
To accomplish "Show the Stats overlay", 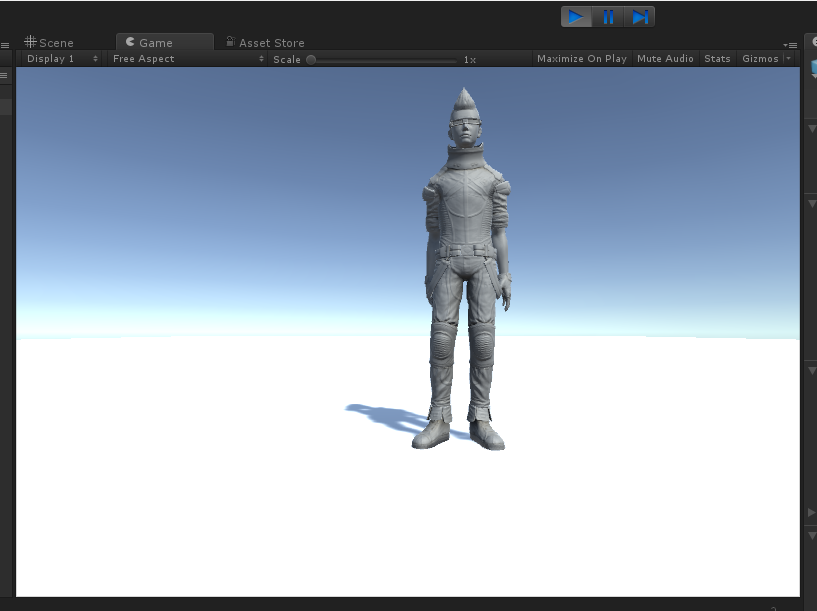I will [x=717, y=59].
